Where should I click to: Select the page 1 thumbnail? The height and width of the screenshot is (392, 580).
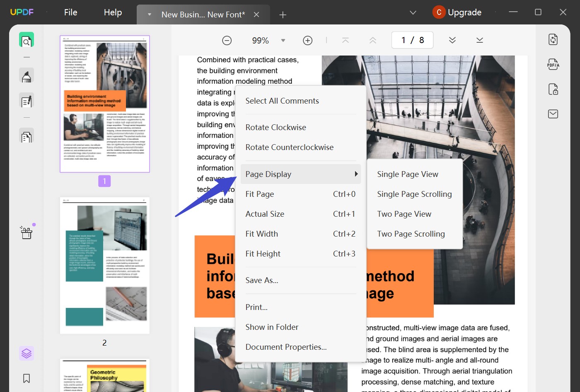[105, 104]
